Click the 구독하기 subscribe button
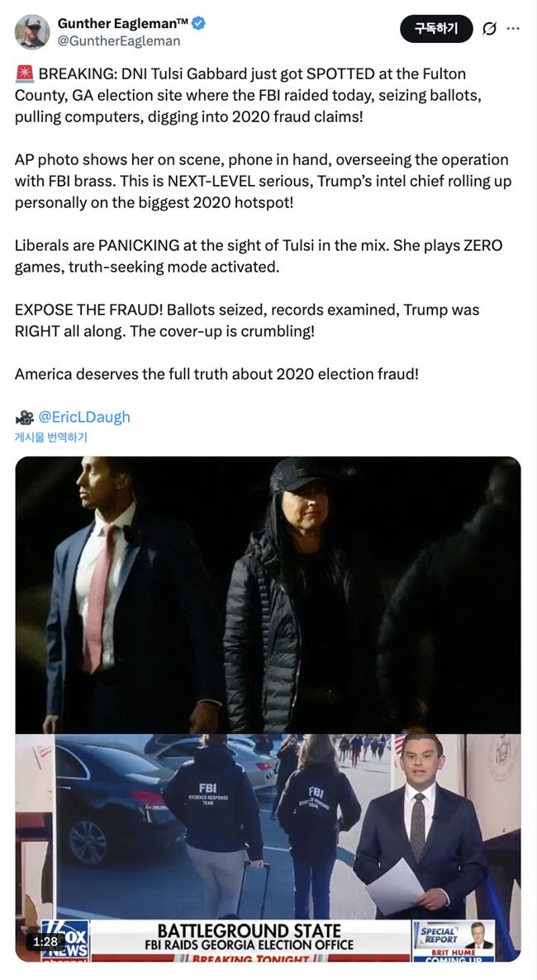 (x=436, y=29)
